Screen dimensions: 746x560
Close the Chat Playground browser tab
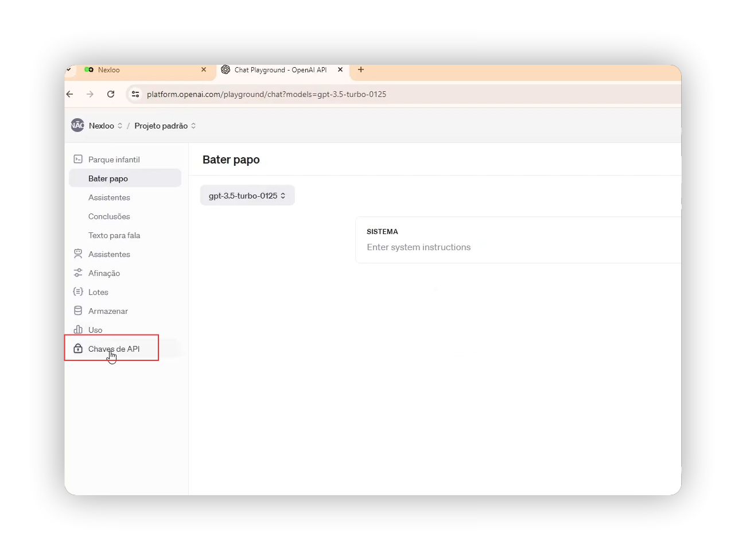click(x=340, y=69)
